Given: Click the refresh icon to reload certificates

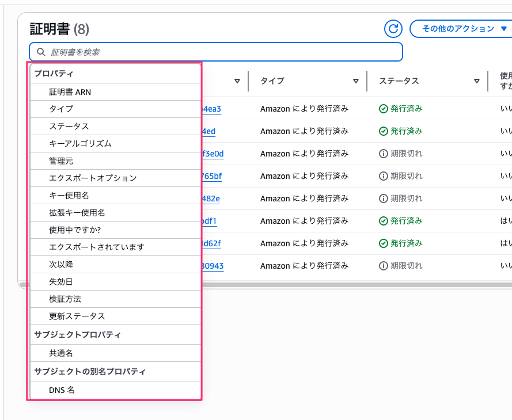Looking at the screenshot, I should (x=393, y=29).
